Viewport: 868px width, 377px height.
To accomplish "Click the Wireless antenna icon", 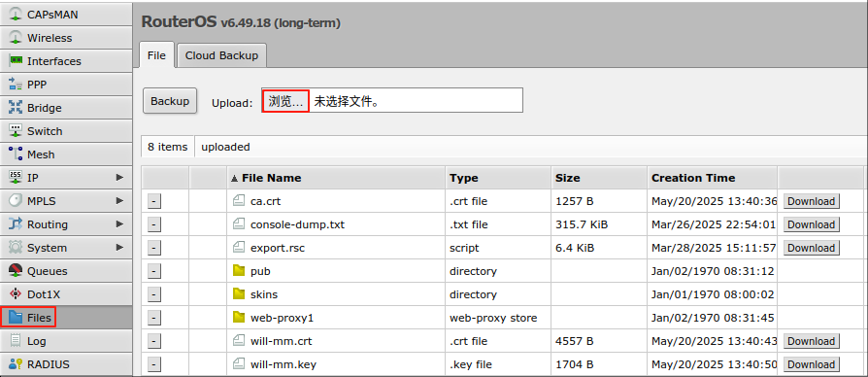I will pos(17,38).
